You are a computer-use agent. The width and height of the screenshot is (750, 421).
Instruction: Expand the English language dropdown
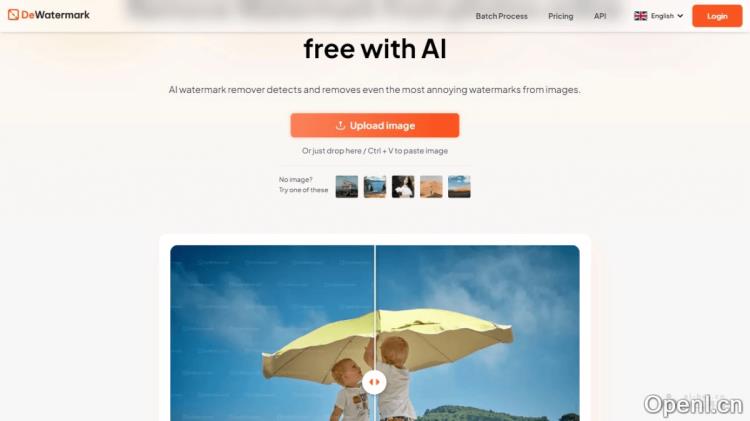(x=659, y=16)
